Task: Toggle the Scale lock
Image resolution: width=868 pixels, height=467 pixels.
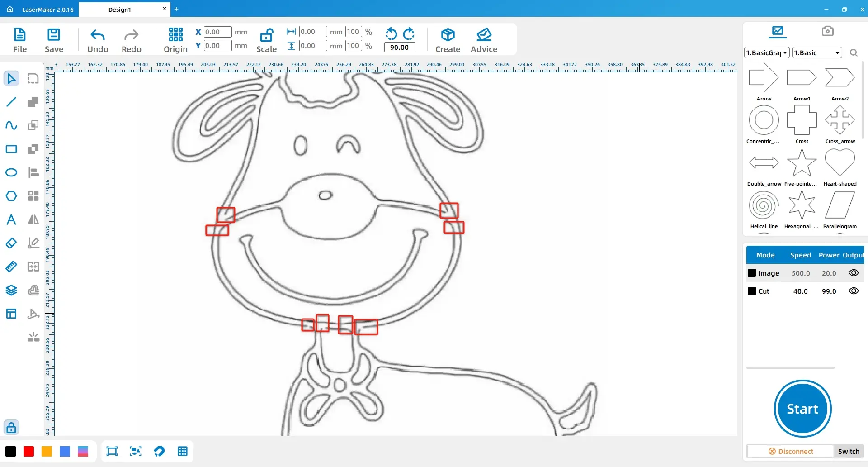Action: tap(266, 40)
